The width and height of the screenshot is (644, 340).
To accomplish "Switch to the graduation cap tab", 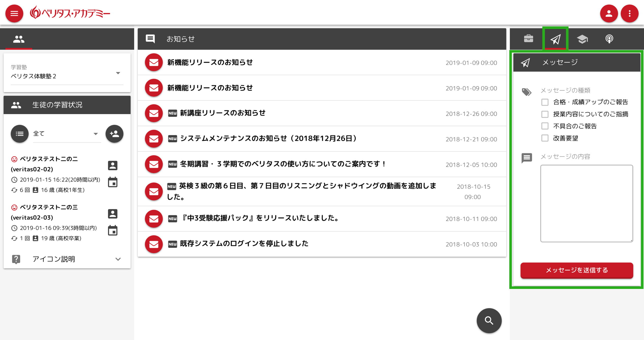I will (x=582, y=39).
